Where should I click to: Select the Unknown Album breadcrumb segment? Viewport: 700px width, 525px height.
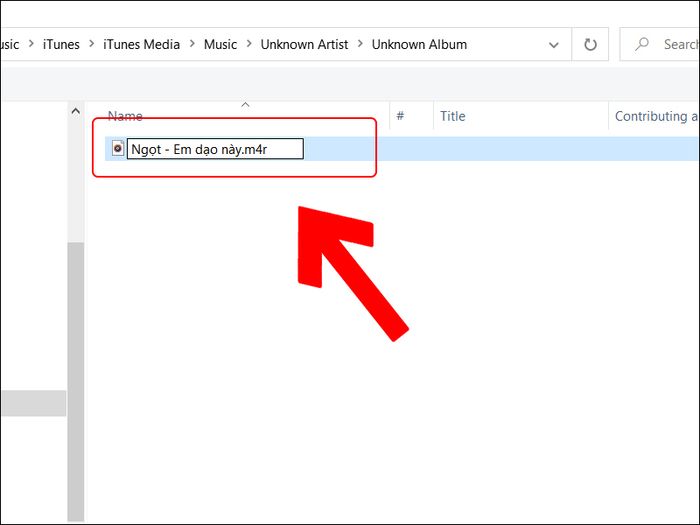click(419, 45)
